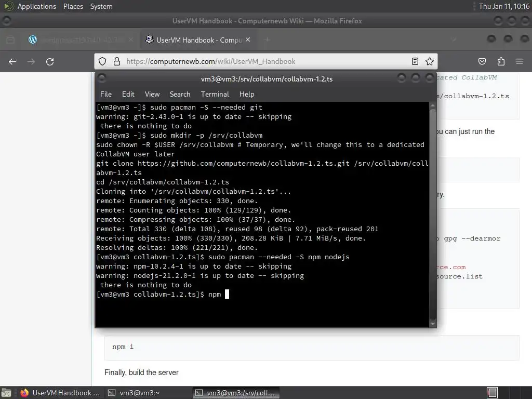Click the clock Thu Jan 11
Screen dimensions: 532x399
point(504,6)
